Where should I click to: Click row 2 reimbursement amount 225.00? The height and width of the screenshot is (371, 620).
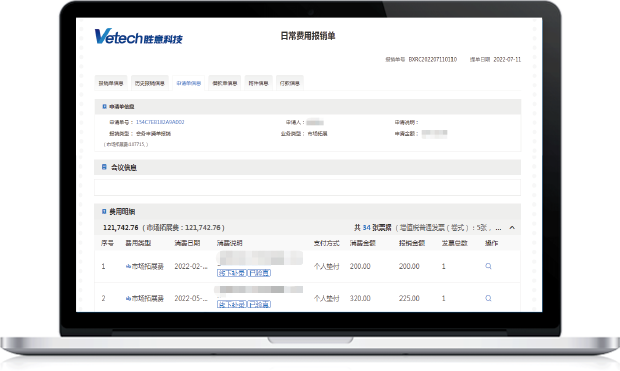pos(409,298)
